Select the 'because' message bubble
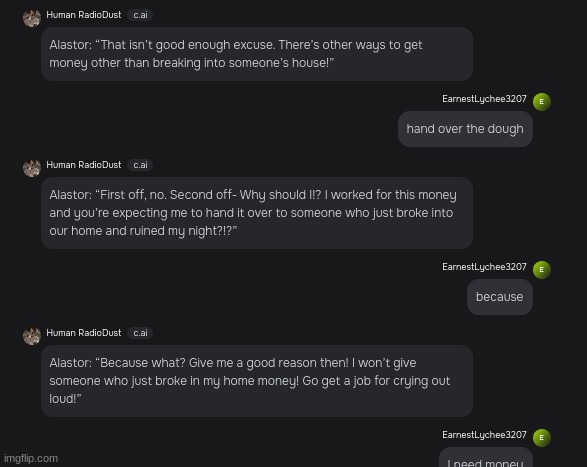Screen dimensions: 587x467 [x=500, y=297]
